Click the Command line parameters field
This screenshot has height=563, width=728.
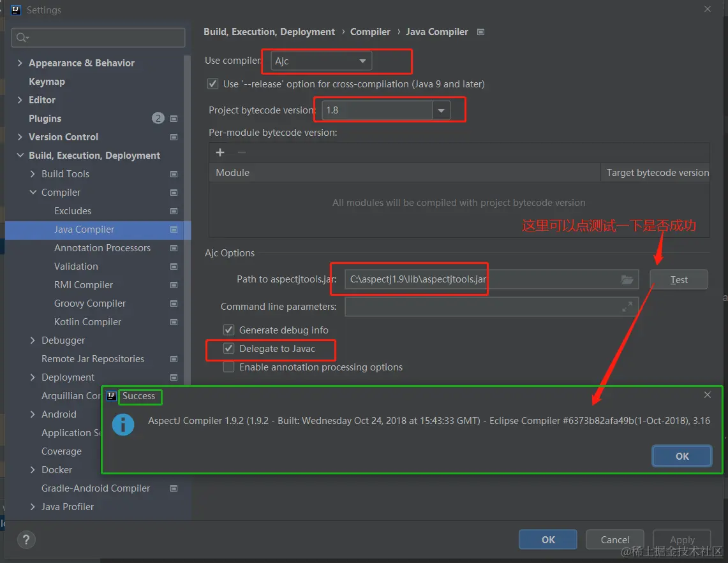point(492,307)
